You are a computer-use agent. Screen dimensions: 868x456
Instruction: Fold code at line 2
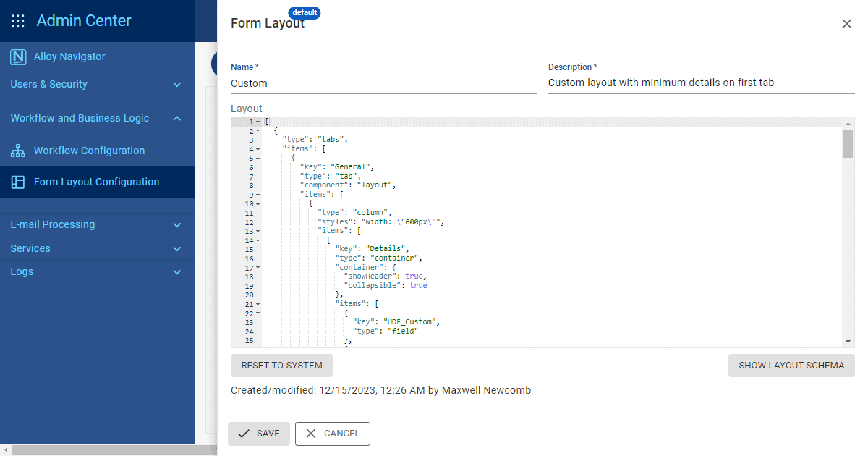click(258, 131)
